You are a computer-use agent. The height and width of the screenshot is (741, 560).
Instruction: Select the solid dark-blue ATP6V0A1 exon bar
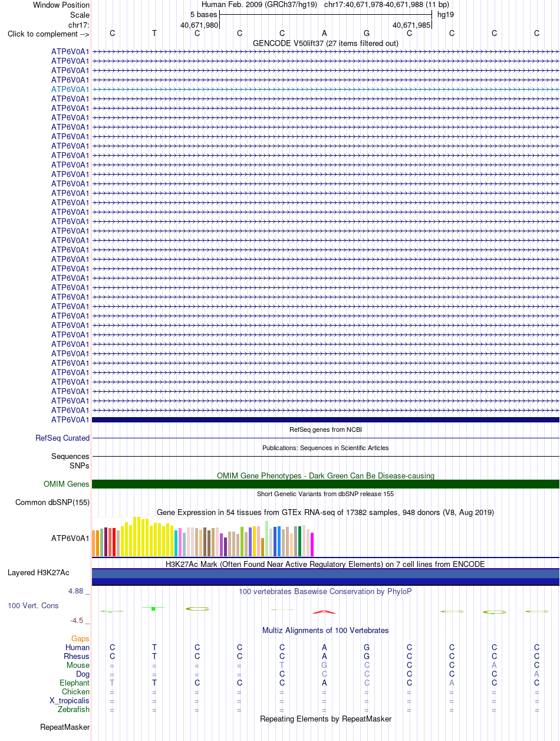coord(325,419)
